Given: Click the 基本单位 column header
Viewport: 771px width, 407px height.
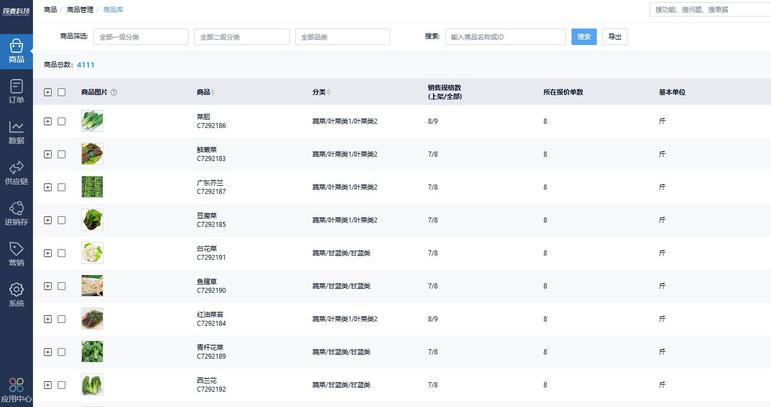Looking at the screenshot, I should pos(672,92).
